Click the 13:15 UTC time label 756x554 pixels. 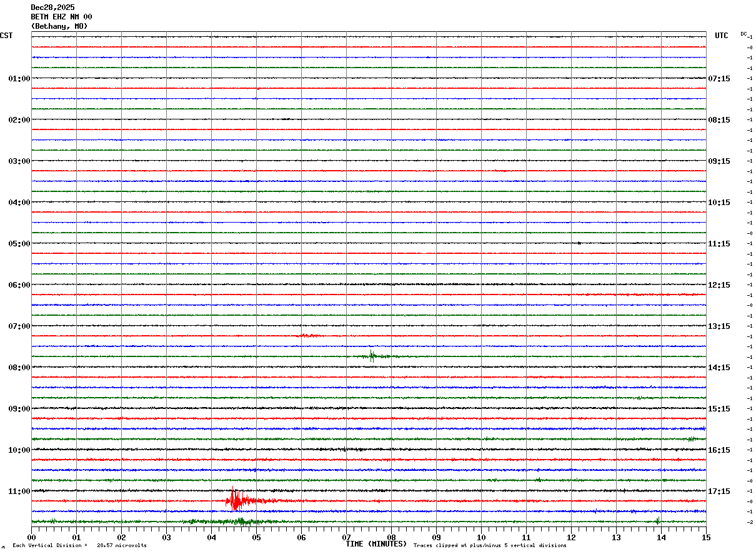719,326
